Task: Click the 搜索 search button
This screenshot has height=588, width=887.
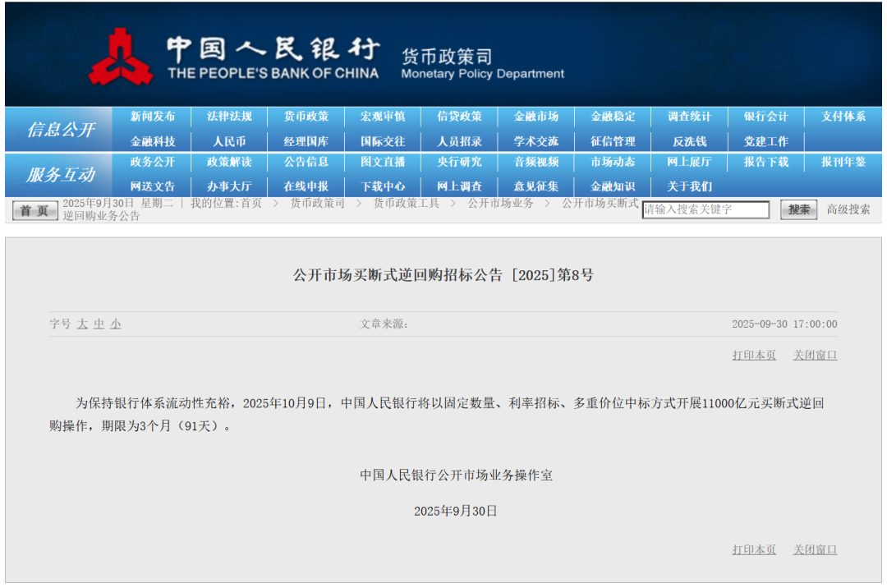Action: [798, 209]
